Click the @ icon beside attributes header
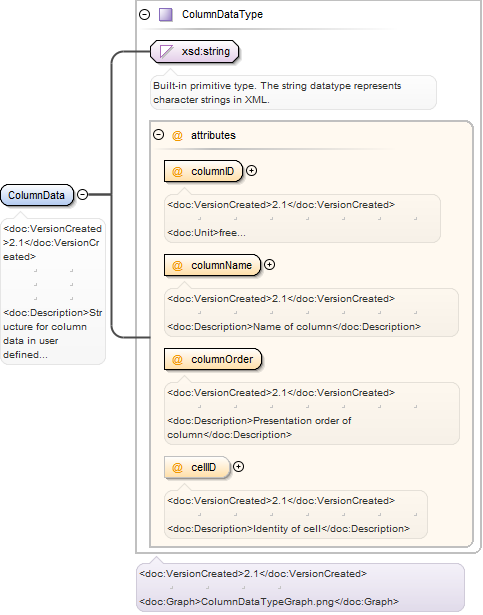 177,136
